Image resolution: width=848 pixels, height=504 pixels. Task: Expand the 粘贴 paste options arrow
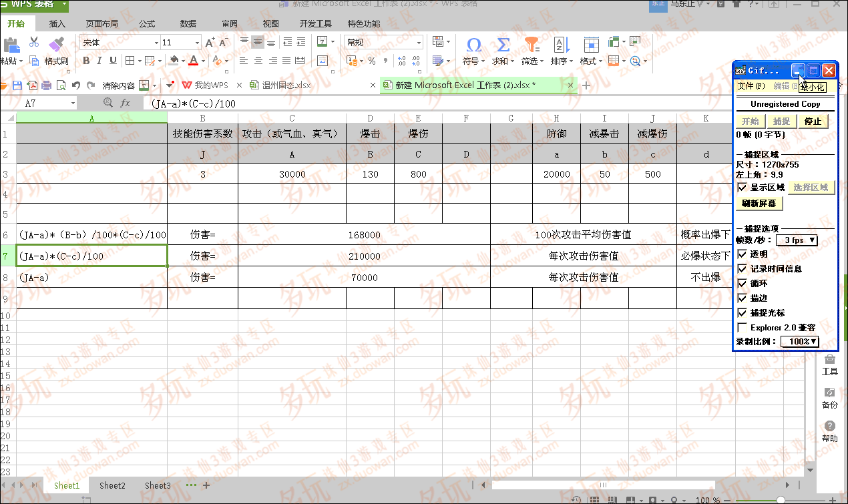[21, 61]
